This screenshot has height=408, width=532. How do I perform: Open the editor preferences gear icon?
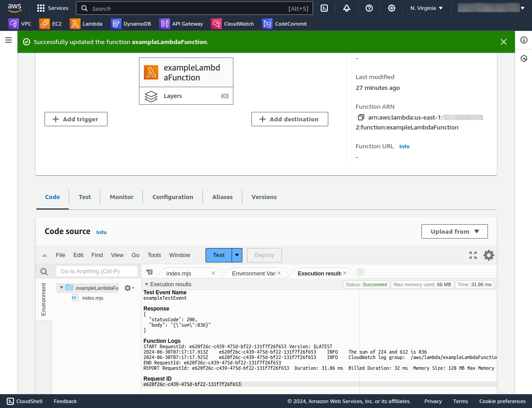click(x=488, y=255)
